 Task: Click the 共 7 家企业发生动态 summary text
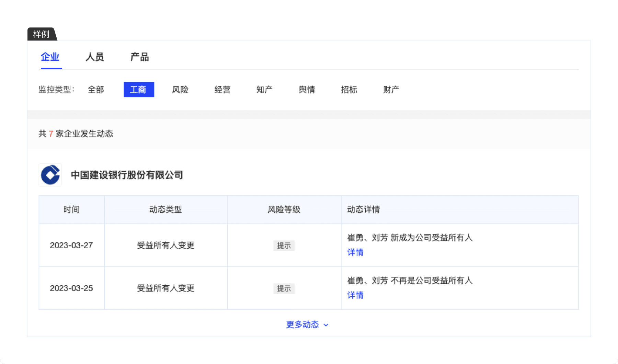(x=76, y=134)
